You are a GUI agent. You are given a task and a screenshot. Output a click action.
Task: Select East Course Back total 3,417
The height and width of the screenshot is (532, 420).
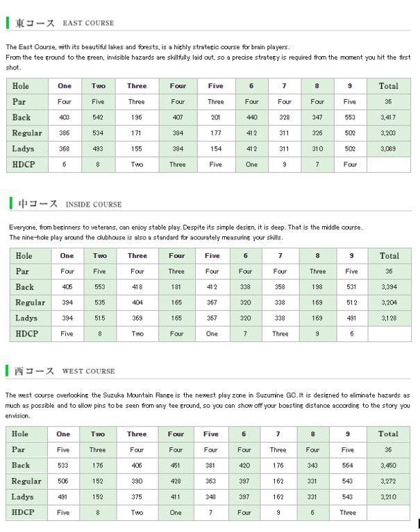[x=388, y=118]
